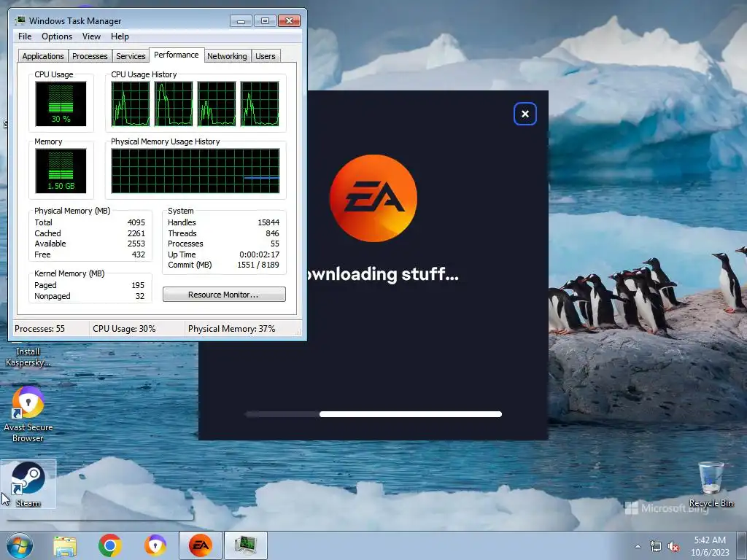
Task: Click the EA app taskbar button
Action: pyautogui.click(x=201, y=545)
